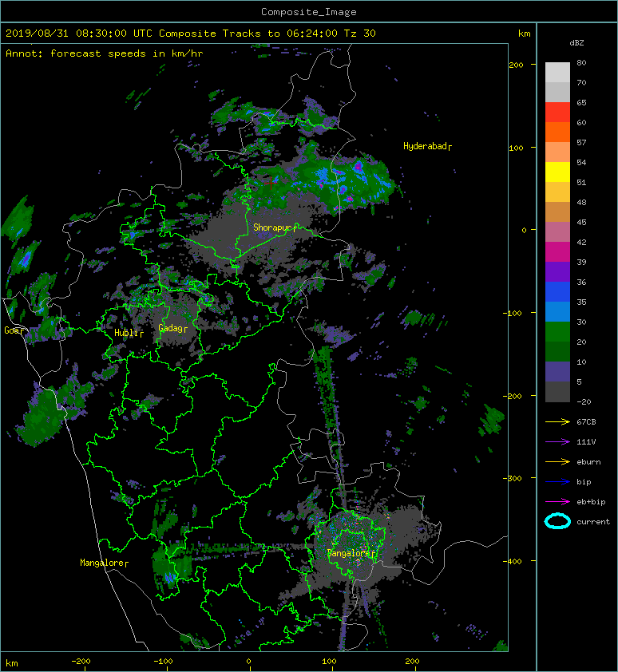The width and height of the screenshot is (618, 672).
Task: Select the eb+bip legend label
Action: [591, 502]
